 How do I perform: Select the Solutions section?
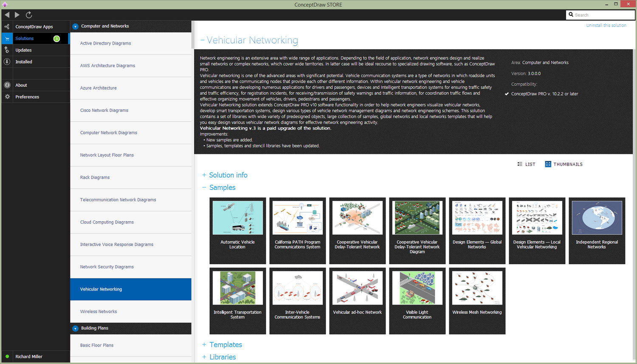pyautogui.click(x=36, y=39)
